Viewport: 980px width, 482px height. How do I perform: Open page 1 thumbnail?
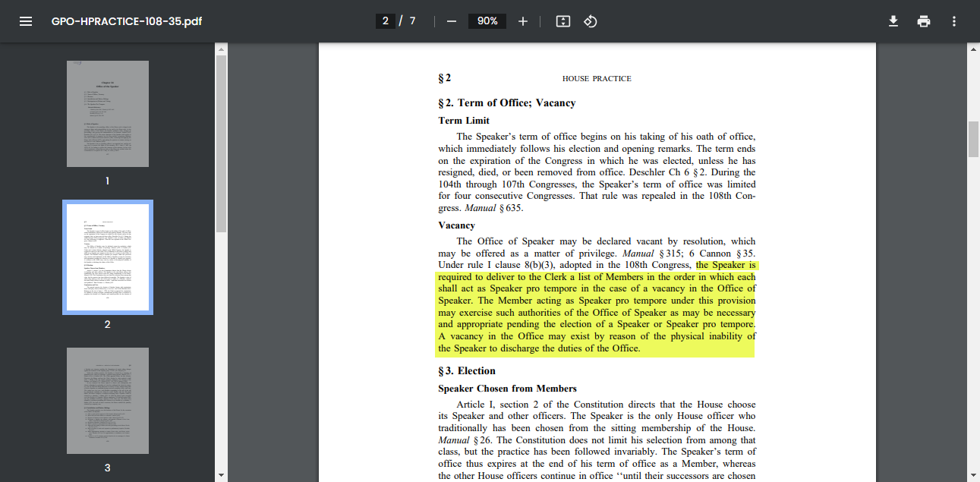tap(108, 114)
